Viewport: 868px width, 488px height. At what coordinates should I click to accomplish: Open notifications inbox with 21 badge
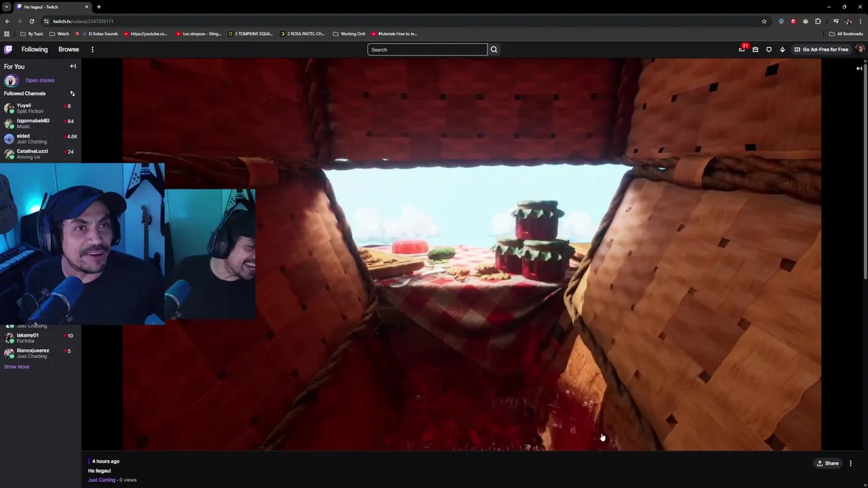743,49
